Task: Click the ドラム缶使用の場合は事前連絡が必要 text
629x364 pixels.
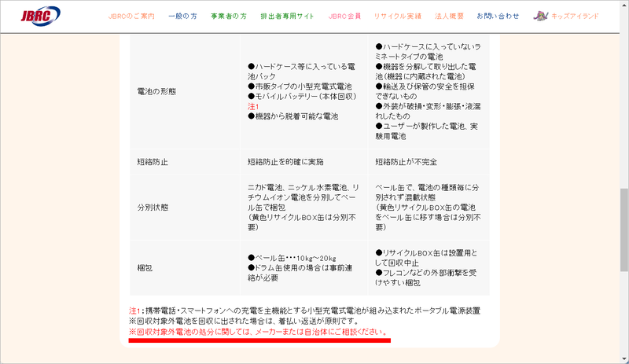Action: pyautogui.click(x=300, y=273)
